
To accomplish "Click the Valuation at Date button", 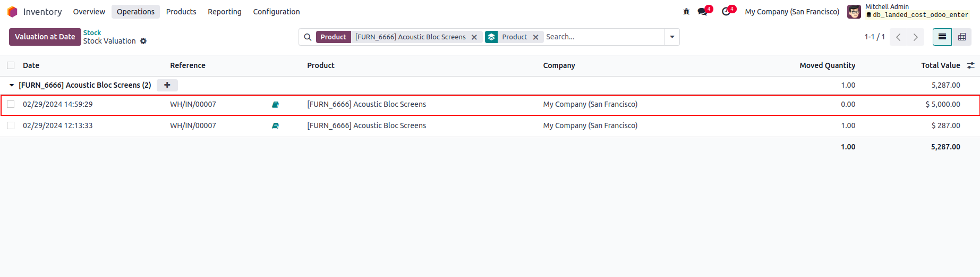I will pos(45,37).
